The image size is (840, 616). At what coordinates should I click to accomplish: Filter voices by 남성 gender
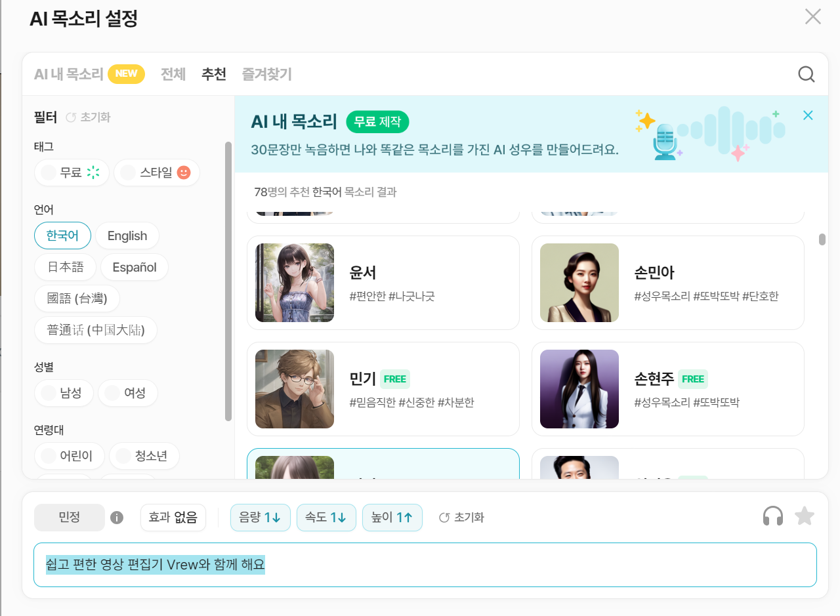click(64, 393)
